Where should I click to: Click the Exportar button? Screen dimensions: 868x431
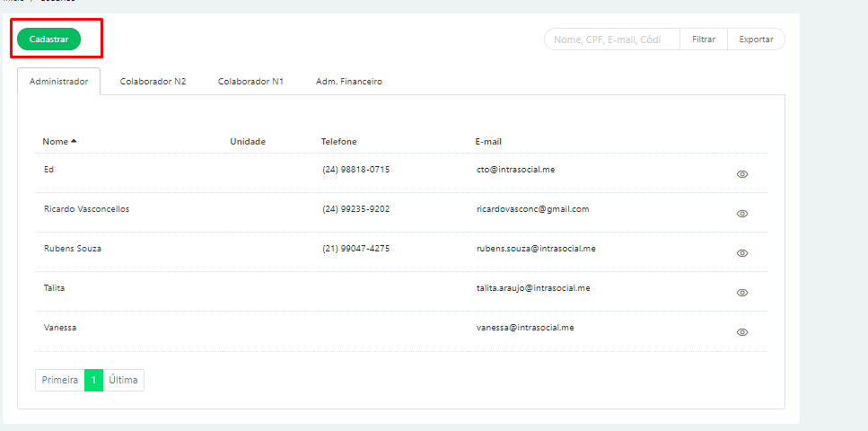point(756,40)
